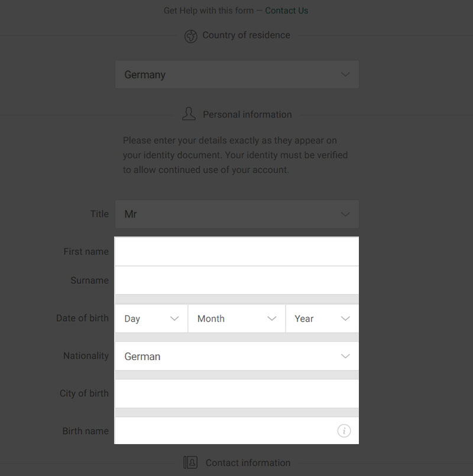
Task: Click the chevron arrow in Country dropdown
Action: click(345, 75)
